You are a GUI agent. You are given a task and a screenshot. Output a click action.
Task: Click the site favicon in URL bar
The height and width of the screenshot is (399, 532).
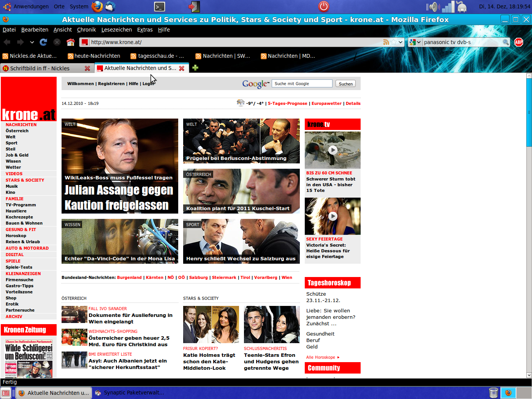coord(85,42)
